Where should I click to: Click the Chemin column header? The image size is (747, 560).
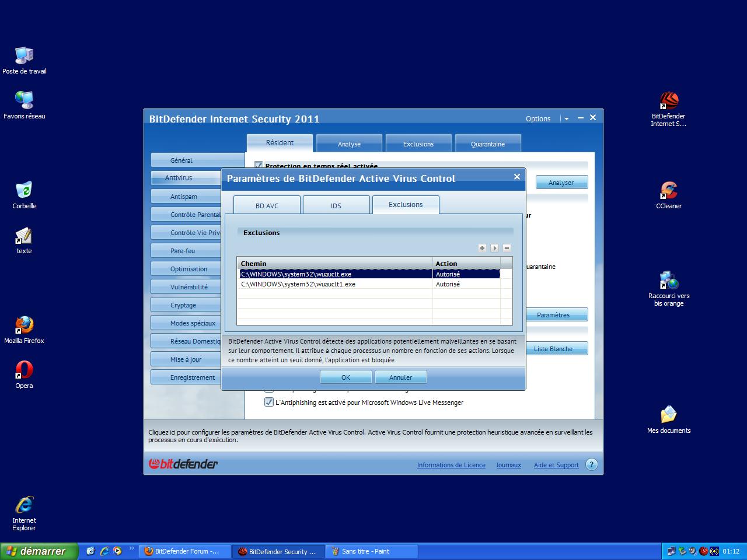coord(335,264)
